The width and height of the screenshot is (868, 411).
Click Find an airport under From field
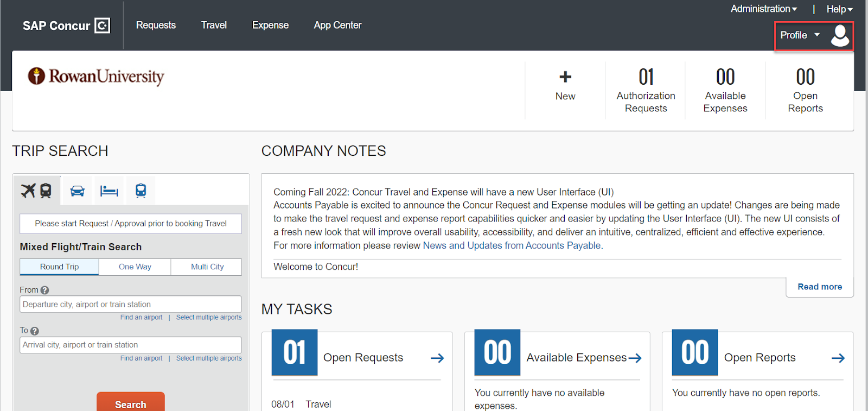click(x=141, y=317)
